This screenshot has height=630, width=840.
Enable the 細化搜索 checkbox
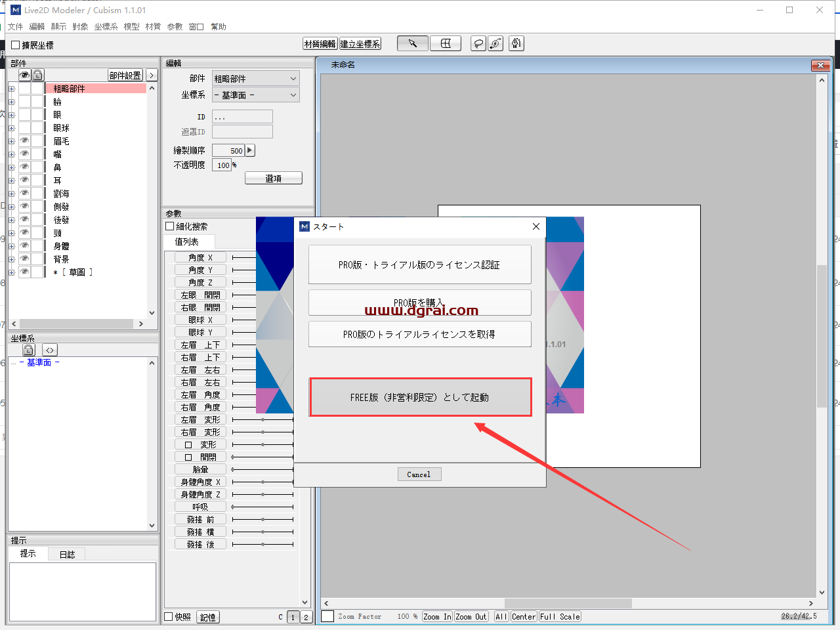tap(170, 226)
